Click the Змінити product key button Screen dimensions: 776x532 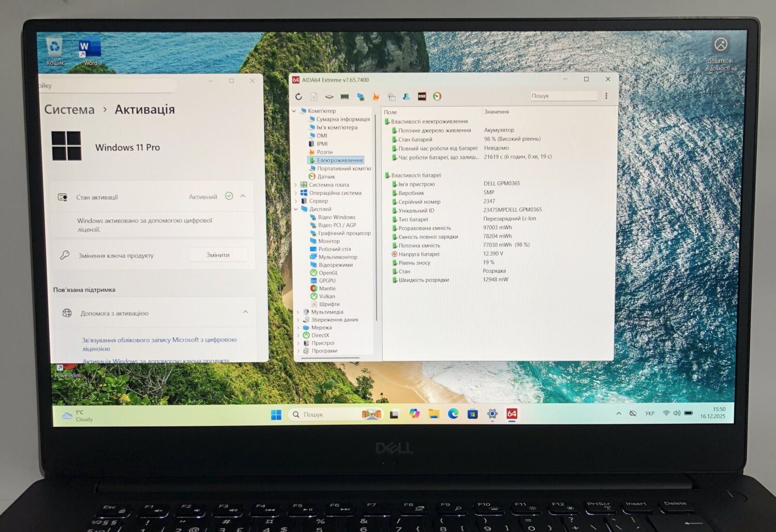point(218,255)
